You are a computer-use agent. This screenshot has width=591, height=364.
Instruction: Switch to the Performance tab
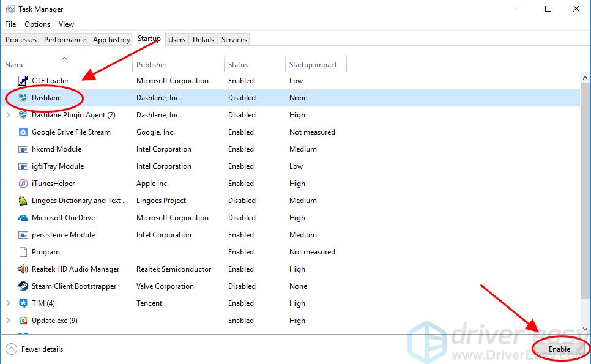64,39
